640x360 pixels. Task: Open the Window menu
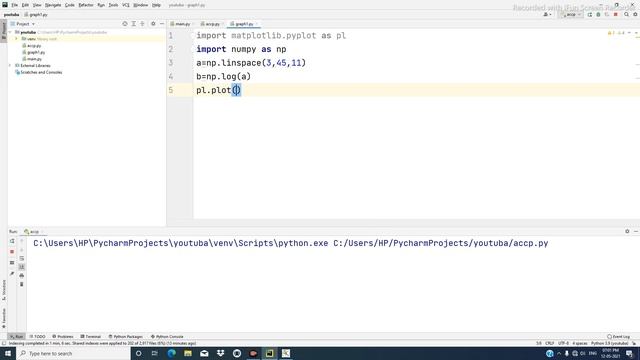pyautogui.click(x=141, y=5)
